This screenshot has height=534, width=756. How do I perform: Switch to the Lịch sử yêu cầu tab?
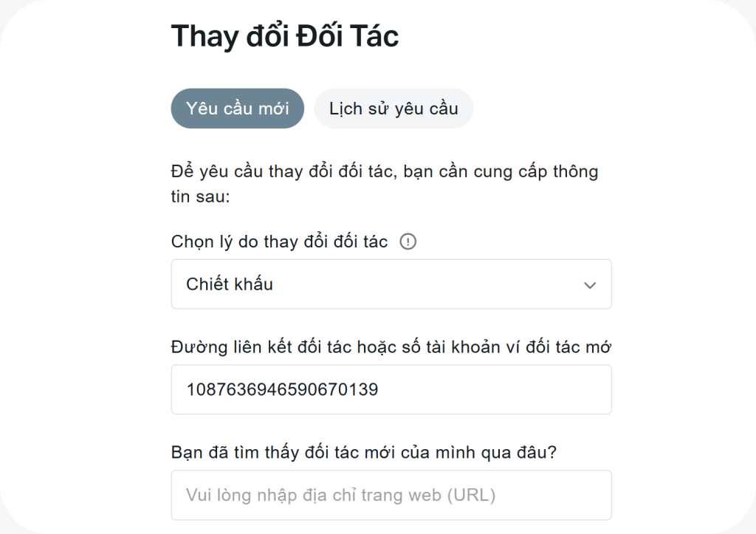tap(394, 109)
